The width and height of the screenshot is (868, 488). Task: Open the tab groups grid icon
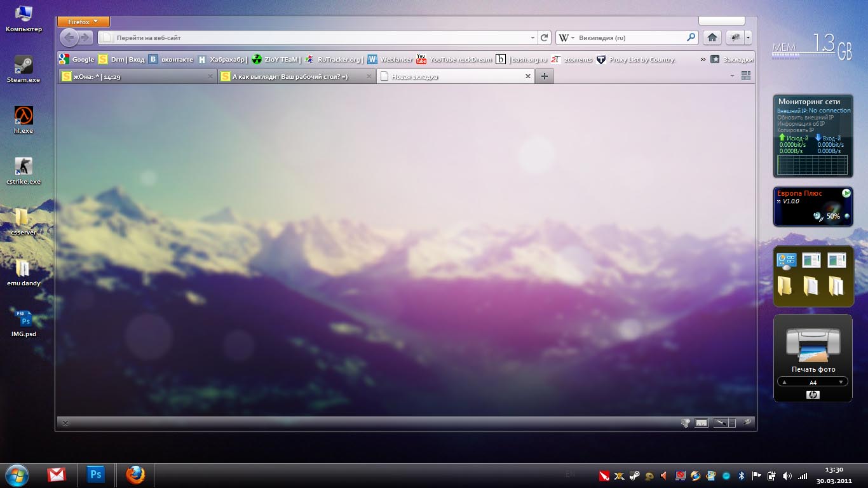(746, 76)
